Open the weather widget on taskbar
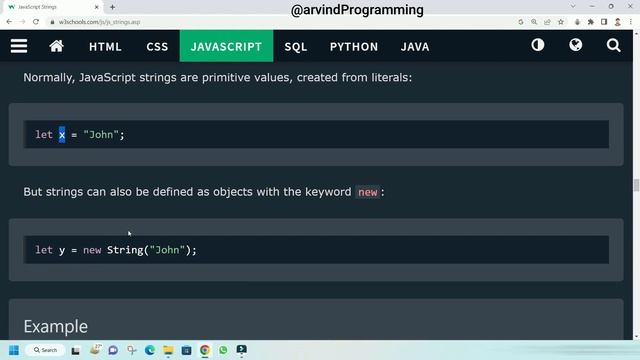 coord(96,349)
